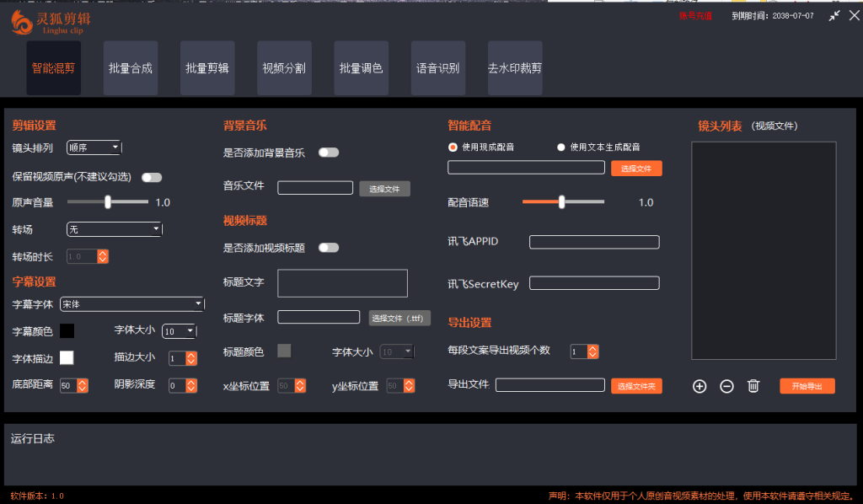The width and height of the screenshot is (863, 504).
Task: Toggle the 保留视频原声 switch
Action: (x=152, y=177)
